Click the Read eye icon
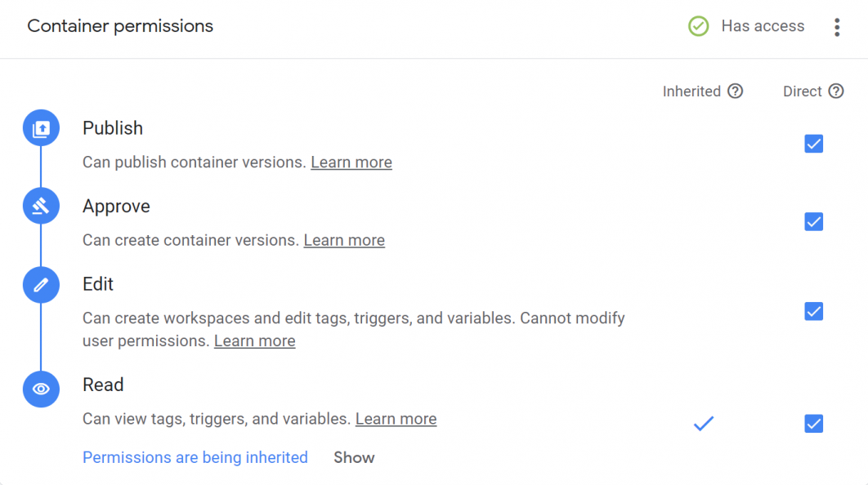This screenshot has height=485, width=868. click(x=41, y=389)
